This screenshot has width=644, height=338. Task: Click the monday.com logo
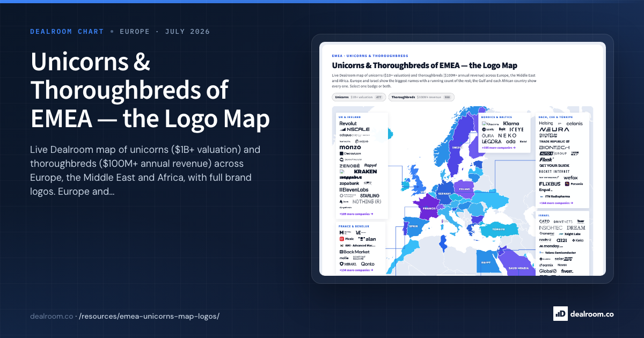click(551, 246)
